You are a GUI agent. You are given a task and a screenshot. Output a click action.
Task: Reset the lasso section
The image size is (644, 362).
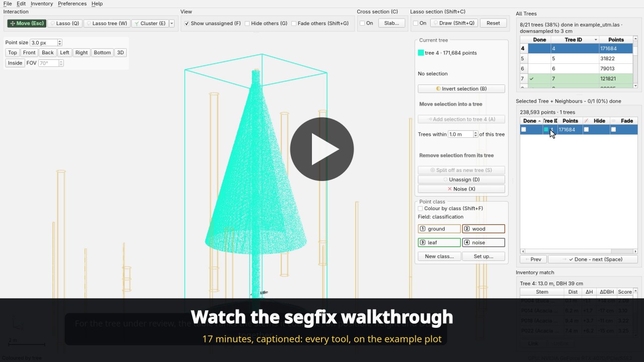[493, 23]
